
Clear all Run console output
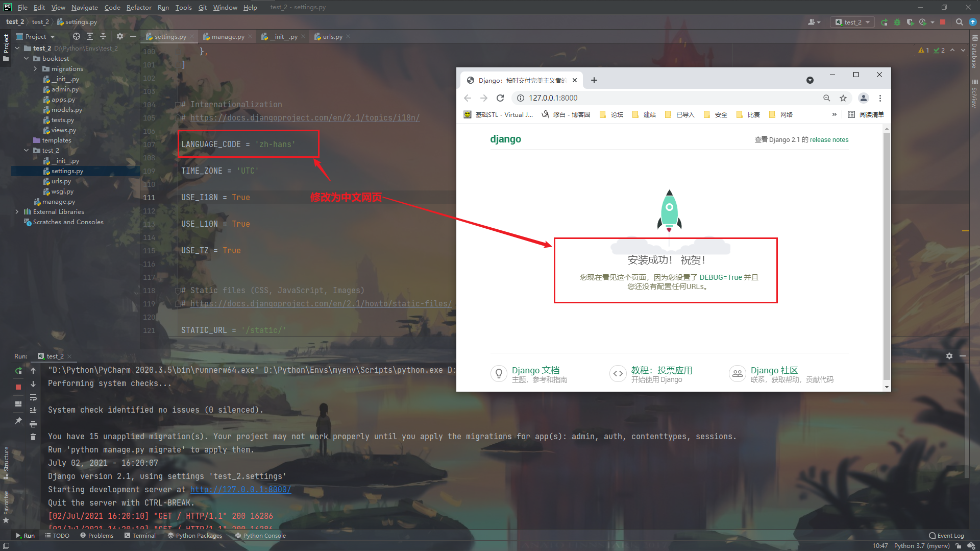(x=33, y=437)
